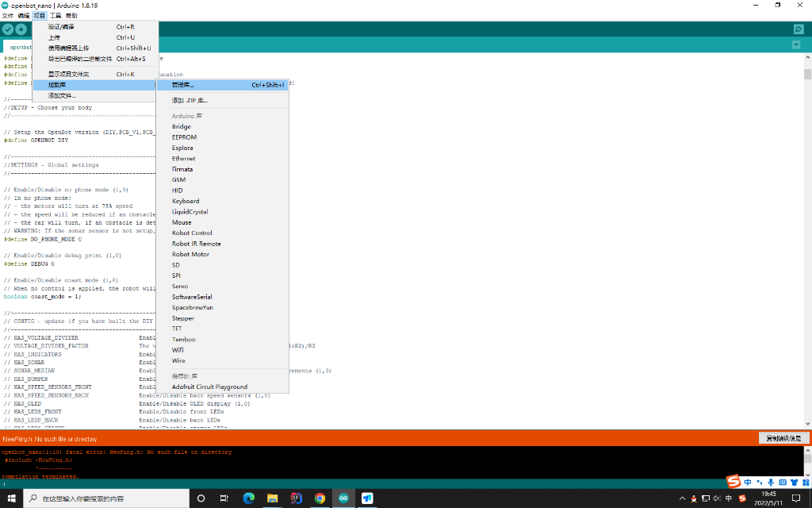Open the Sogou skin shirt icon
Screen dimensions: 812x508
click(795, 482)
